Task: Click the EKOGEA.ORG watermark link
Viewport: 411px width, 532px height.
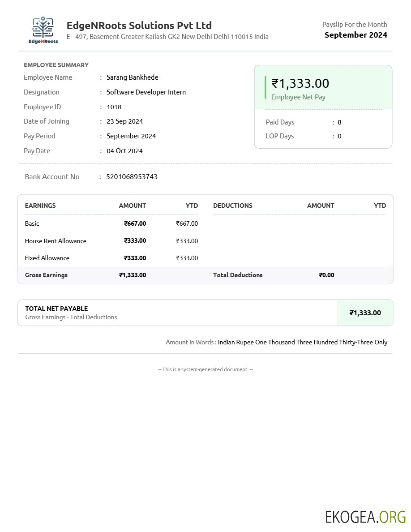Action: 365,517
